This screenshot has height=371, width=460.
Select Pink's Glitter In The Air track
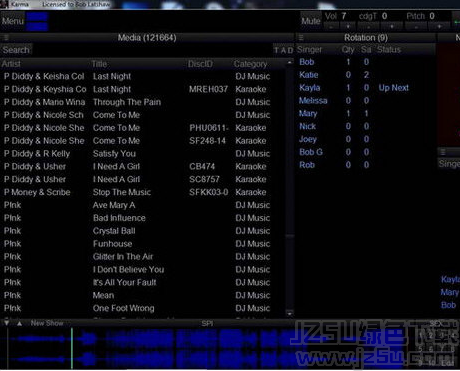tap(143, 257)
